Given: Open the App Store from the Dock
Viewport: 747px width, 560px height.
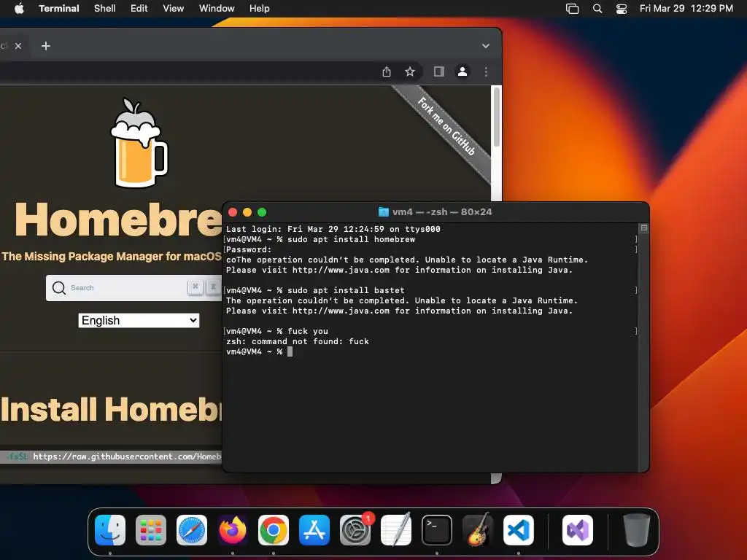Looking at the screenshot, I should pos(314,530).
